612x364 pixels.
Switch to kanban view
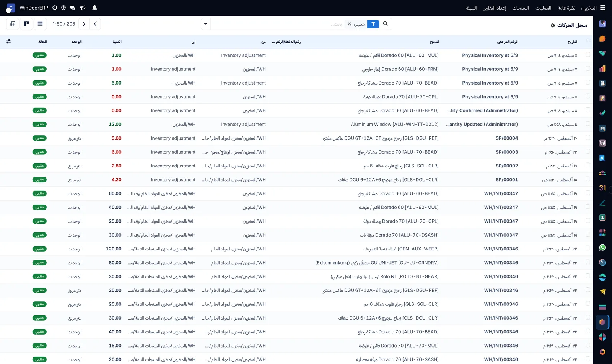pos(26,24)
